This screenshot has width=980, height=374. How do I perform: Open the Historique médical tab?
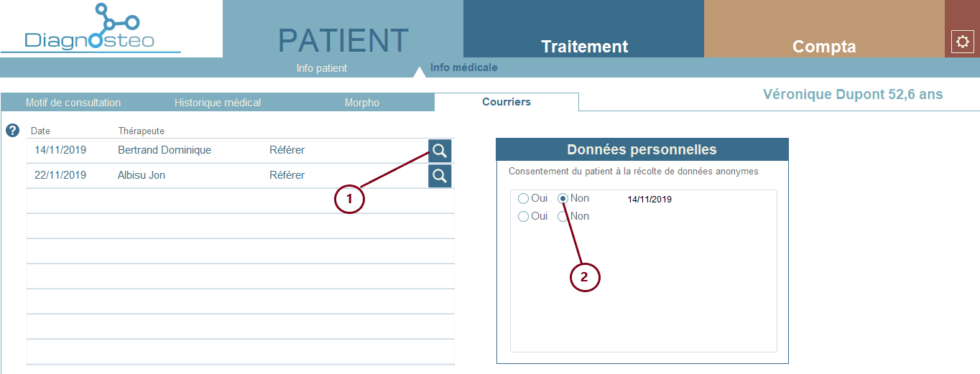click(218, 103)
